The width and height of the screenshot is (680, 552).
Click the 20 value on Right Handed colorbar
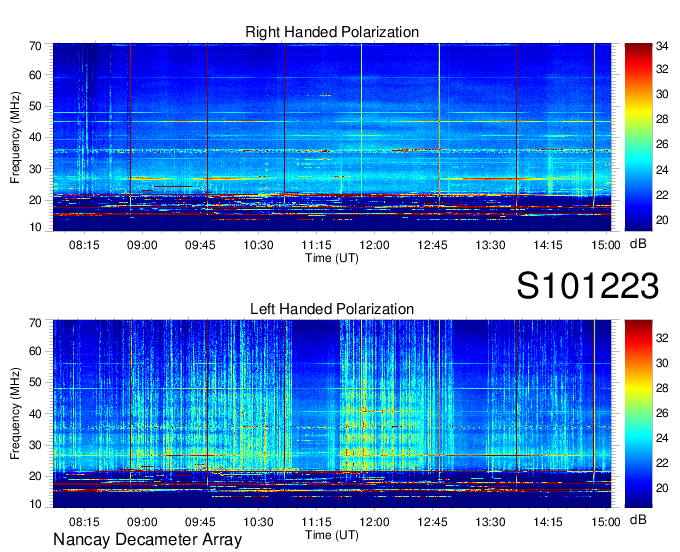[x=662, y=220]
